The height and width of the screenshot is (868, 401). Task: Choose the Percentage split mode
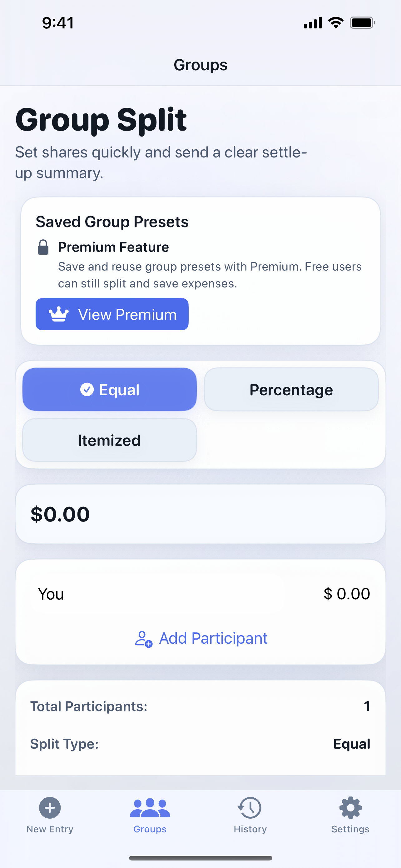291,390
